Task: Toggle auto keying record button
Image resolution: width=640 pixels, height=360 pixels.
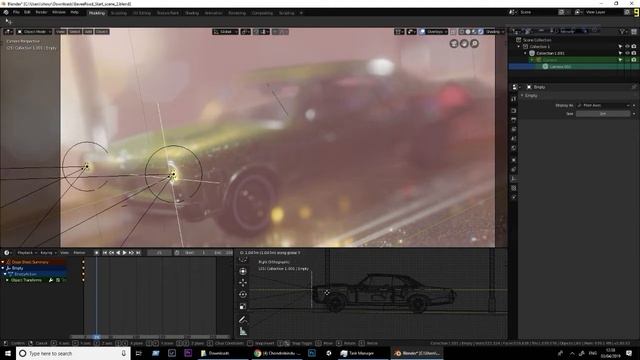Action: point(96,253)
